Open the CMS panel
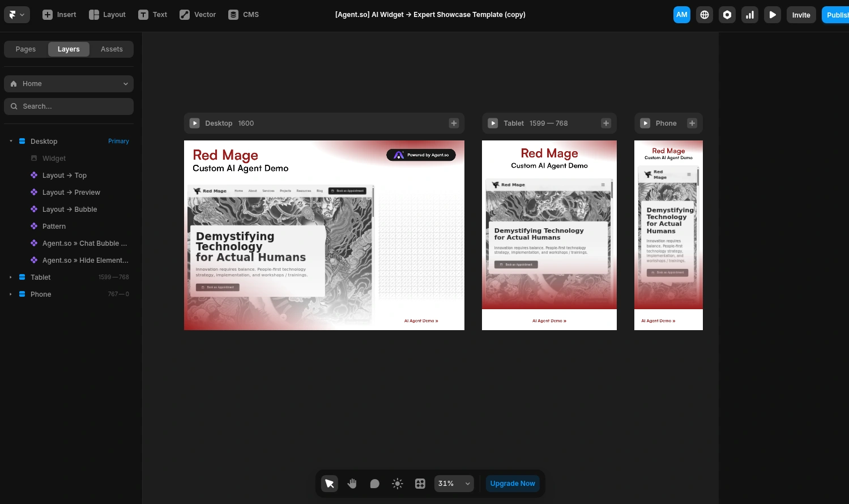The height and width of the screenshot is (504, 849). (244, 15)
